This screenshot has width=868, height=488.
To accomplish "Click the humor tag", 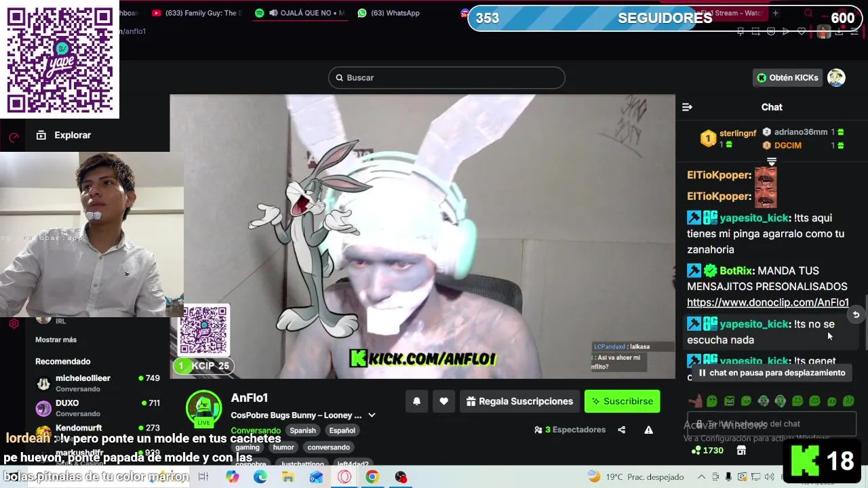I will tap(283, 447).
